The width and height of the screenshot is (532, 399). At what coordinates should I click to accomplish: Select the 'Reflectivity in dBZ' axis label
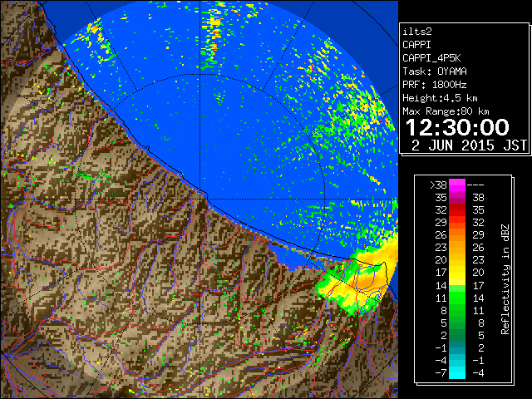tap(505, 279)
